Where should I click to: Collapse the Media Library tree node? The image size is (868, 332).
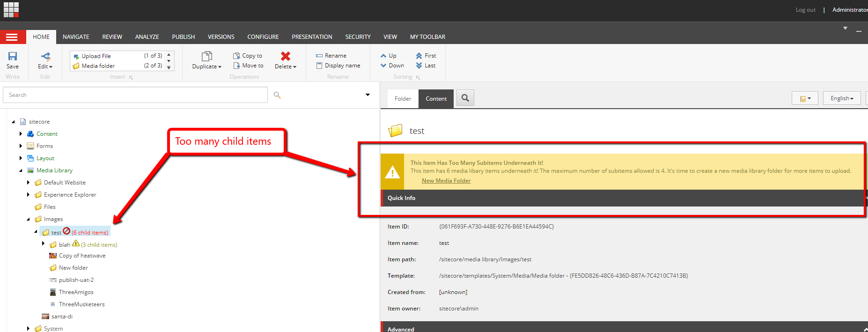point(21,170)
